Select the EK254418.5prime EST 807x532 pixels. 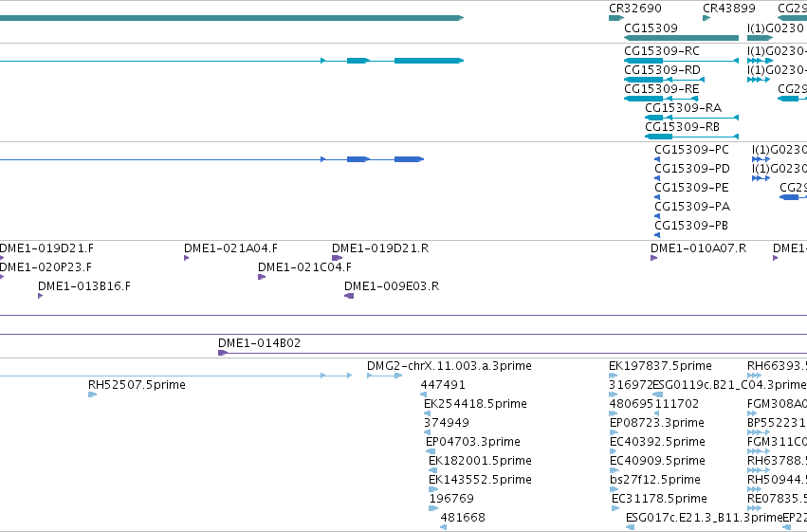(x=475, y=404)
